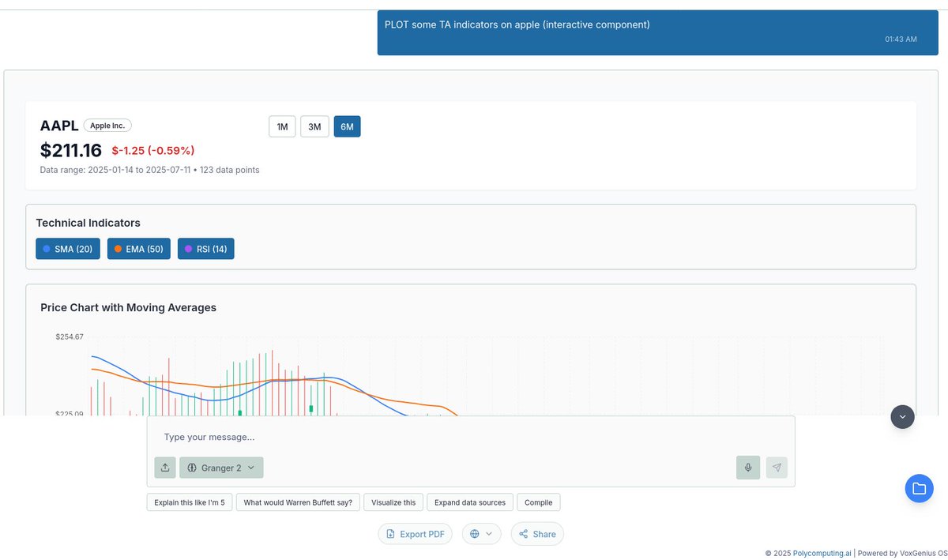Click the Compile suggestion button
The image size is (948, 560).
(x=539, y=502)
